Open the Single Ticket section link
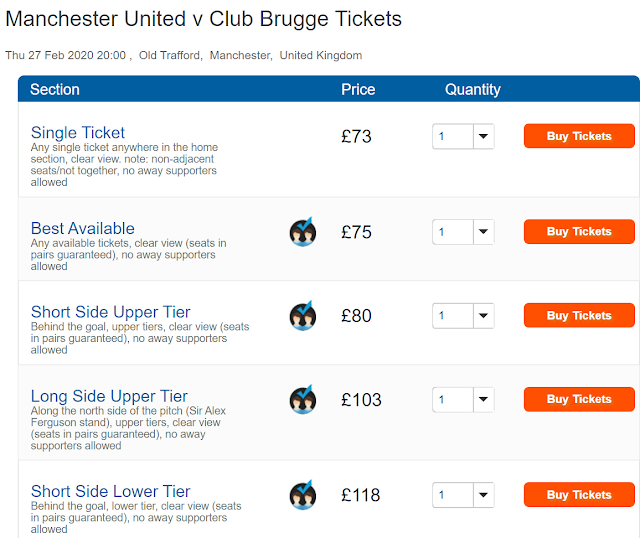This screenshot has height=538, width=640. tap(78, 133)
